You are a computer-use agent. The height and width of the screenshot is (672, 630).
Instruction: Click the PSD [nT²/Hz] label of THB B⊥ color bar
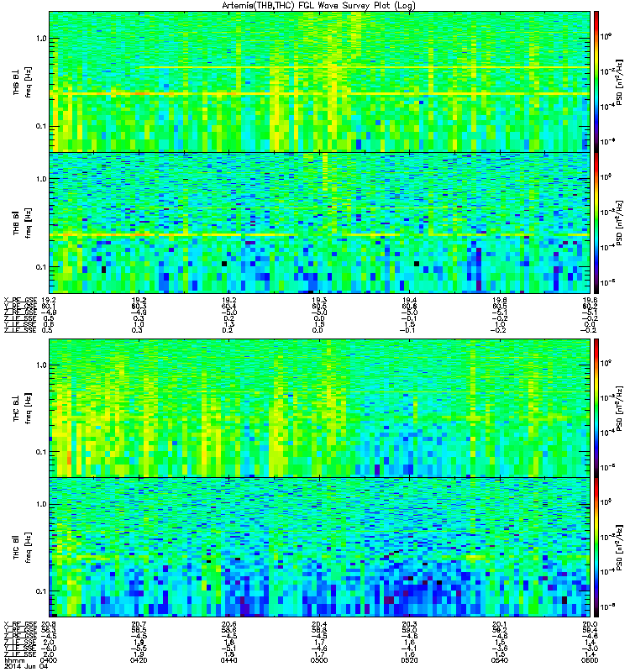tap(621, 81)
